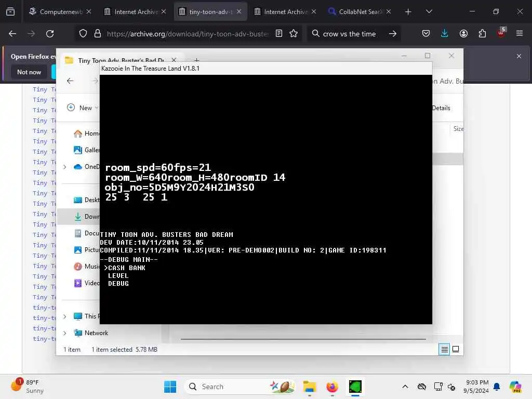This screenshot has height=399, width=532.
Task: Click Kazooie In The Treasure Land title bar
Action: pyautogui.click(x=266, y=69)
